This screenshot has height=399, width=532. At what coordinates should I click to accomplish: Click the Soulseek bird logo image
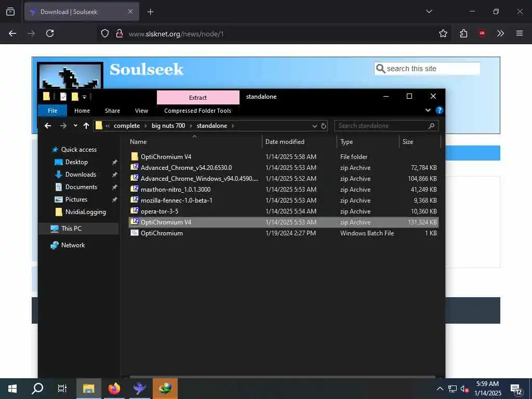pos(70,75)
